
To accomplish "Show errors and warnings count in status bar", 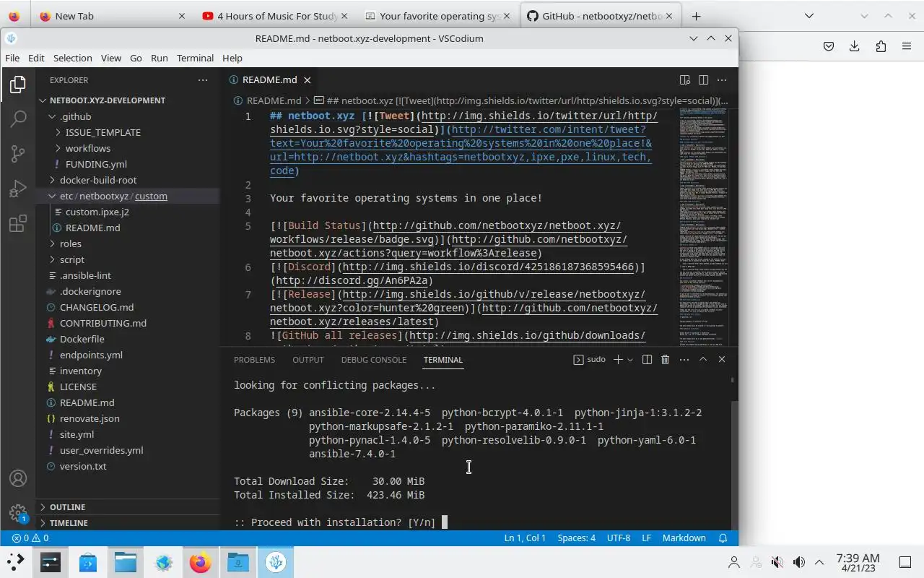I will pyautogui.click(x=30, y=538).
